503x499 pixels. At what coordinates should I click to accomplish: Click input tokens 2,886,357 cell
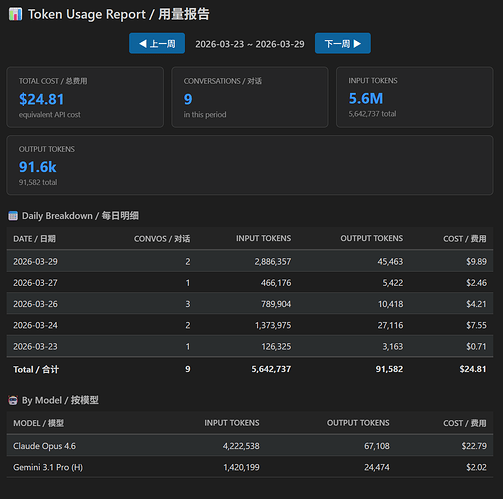coord(273,262)
